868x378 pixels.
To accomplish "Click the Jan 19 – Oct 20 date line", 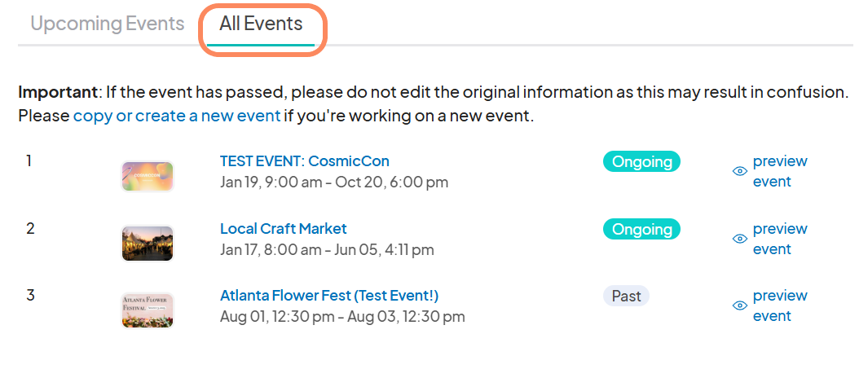I will coord(334,182).
